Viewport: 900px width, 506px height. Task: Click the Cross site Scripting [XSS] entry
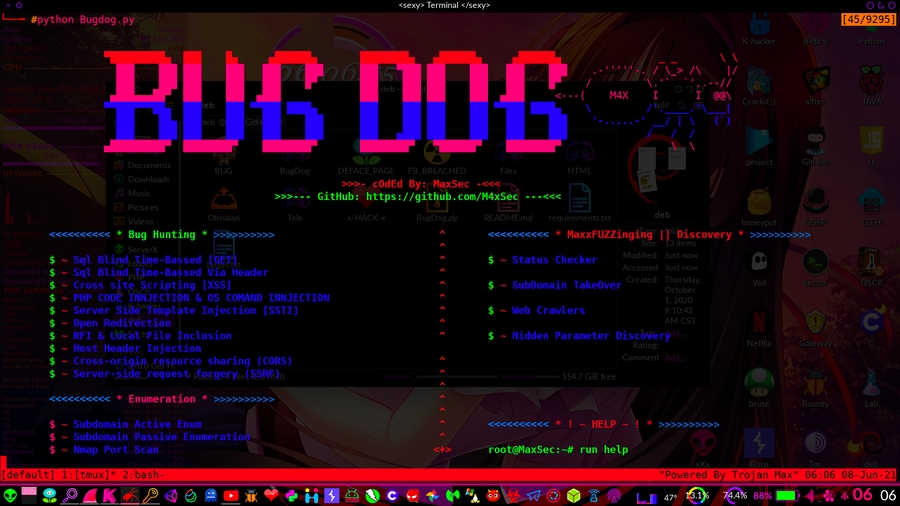pyautogui.click(x=151, y=285)
